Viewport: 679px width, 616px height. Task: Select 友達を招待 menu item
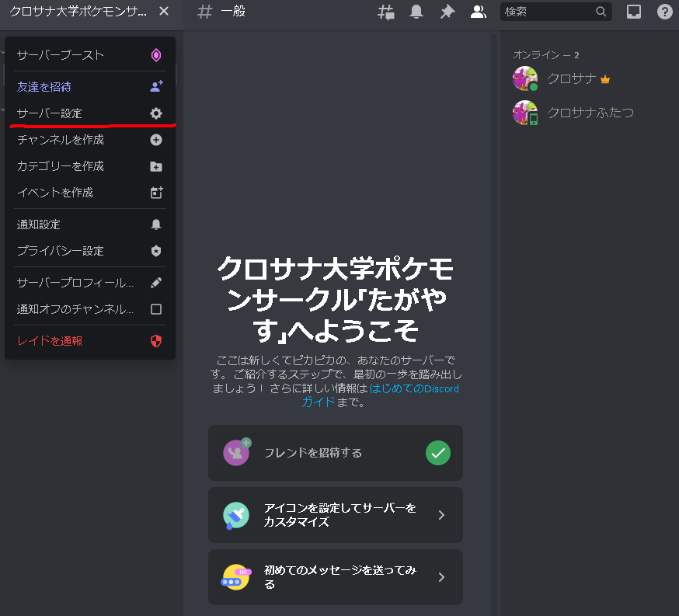[90, 86]
